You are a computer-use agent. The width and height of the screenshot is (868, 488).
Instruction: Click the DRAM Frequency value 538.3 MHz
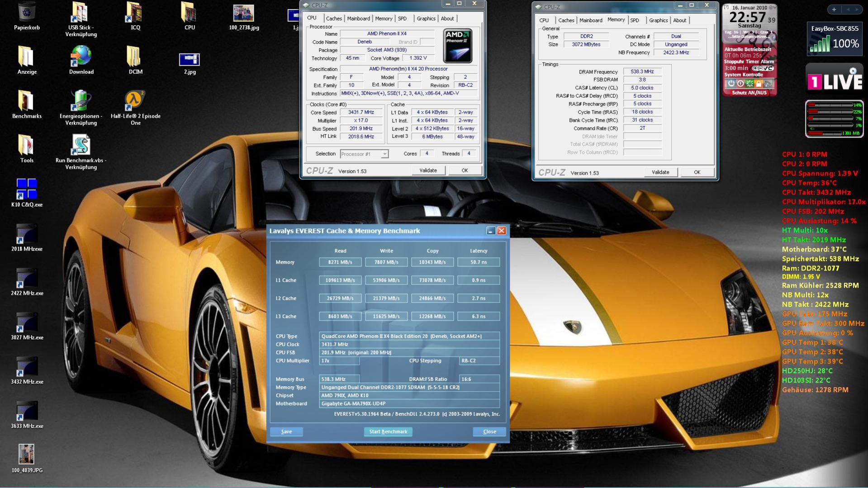[x=642, y=72]
